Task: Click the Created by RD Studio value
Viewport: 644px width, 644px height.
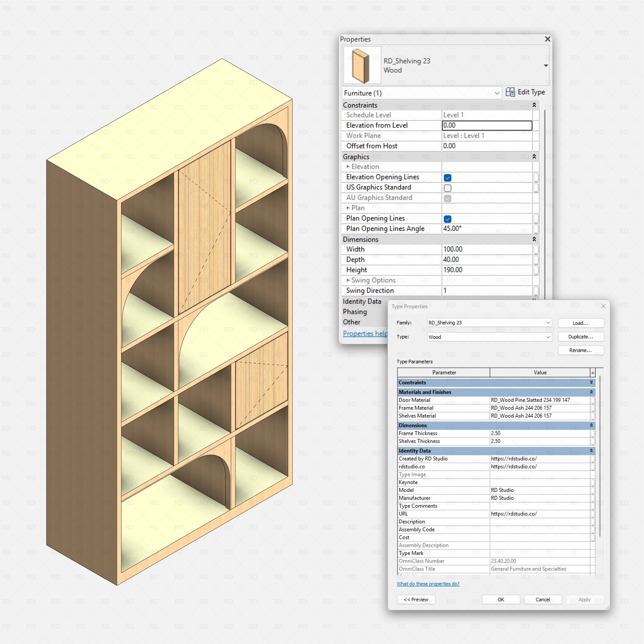Action: click(540, 459)
